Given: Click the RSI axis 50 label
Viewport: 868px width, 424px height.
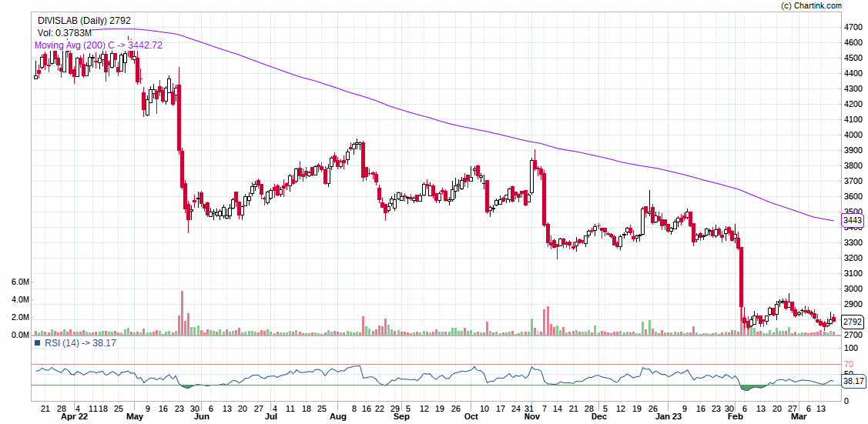Looking at the screenshot, I should pos(849,374).
